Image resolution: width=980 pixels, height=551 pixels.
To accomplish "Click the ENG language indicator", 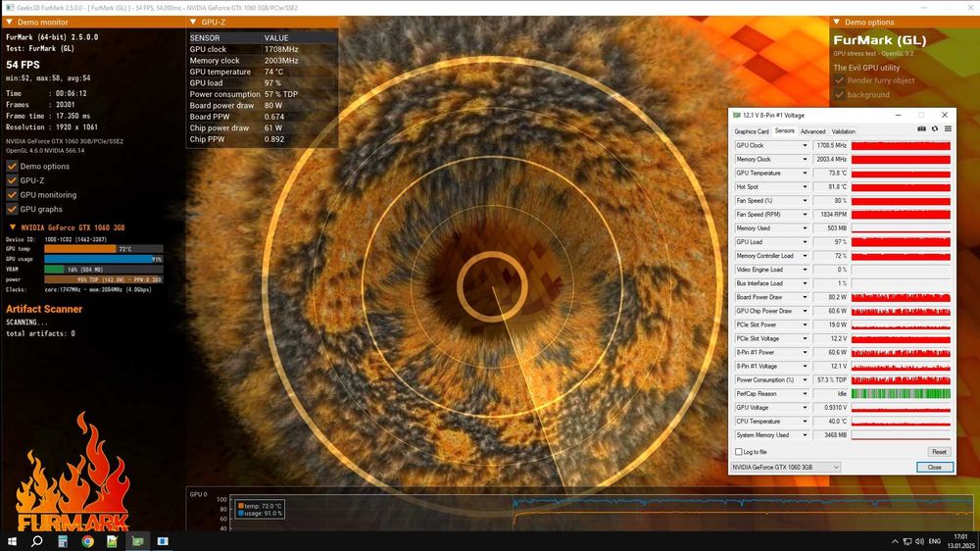I will (934, 541).
